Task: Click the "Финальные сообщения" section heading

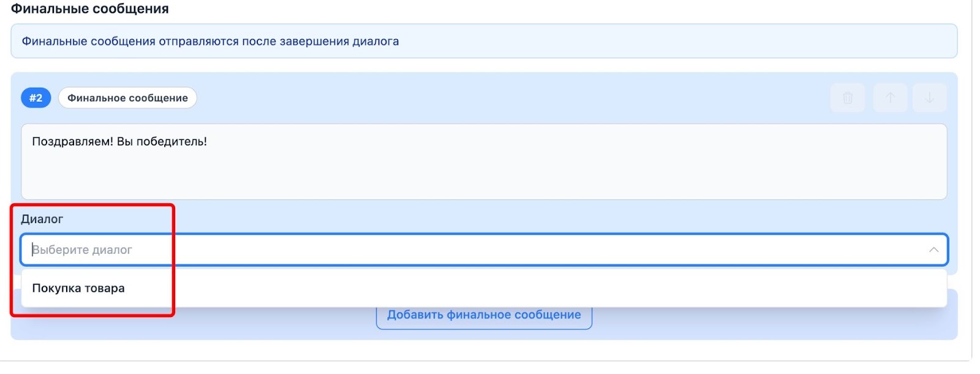Action: click(90, 9)
